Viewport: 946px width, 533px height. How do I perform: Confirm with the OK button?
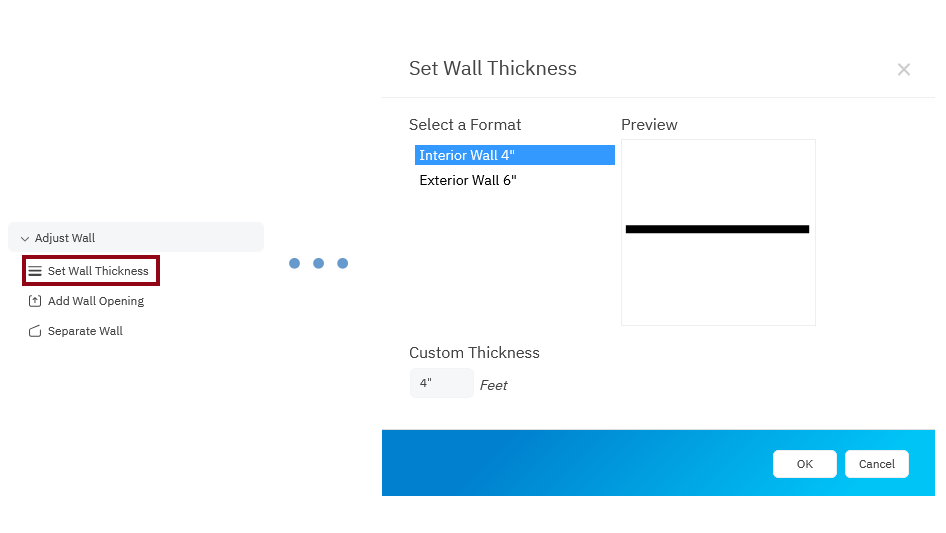coord(804,464)
